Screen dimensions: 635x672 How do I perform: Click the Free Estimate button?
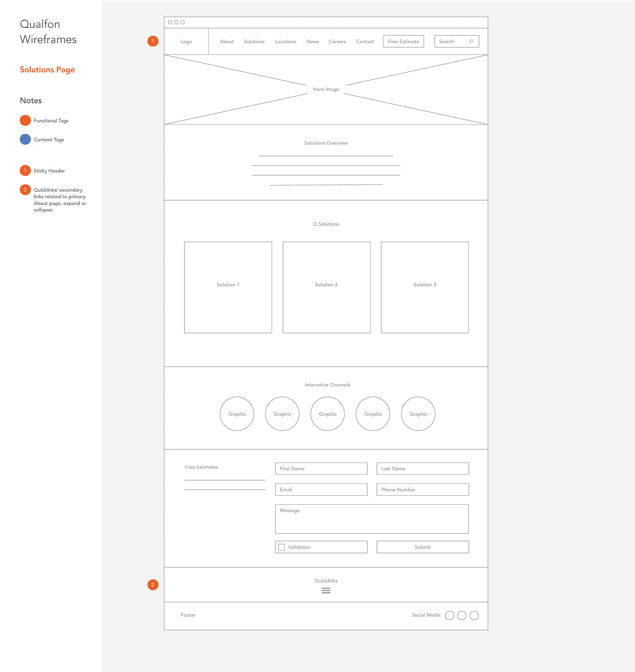point(403,41)
